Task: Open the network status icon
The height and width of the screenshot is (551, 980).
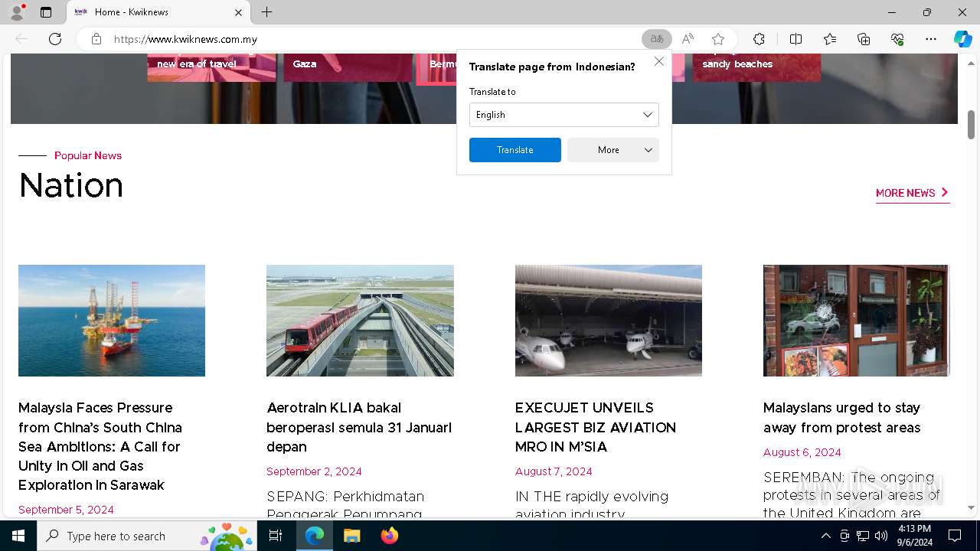Action: click(863, 536)
